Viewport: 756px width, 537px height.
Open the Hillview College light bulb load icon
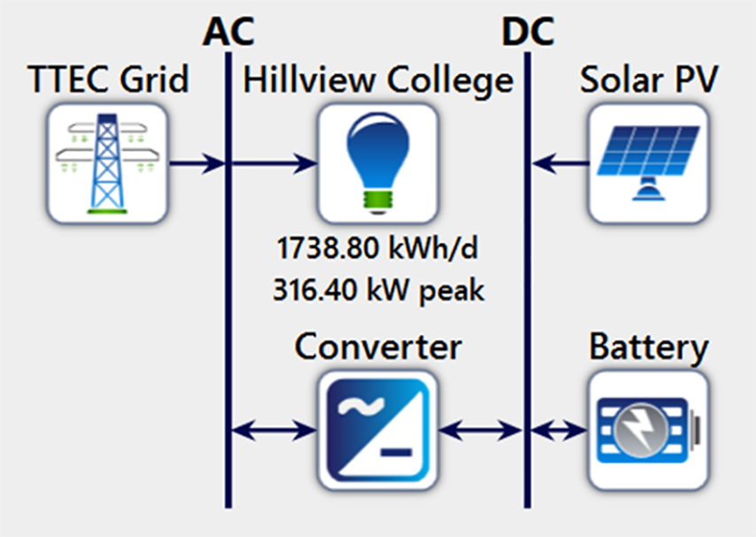tap(378, 164)
